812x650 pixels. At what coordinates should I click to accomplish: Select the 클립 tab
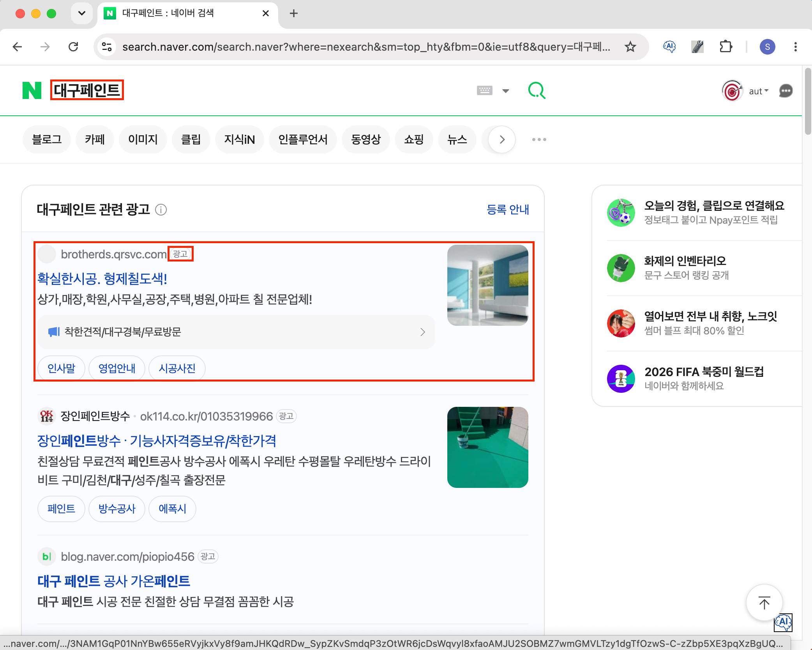pos(191,140)
